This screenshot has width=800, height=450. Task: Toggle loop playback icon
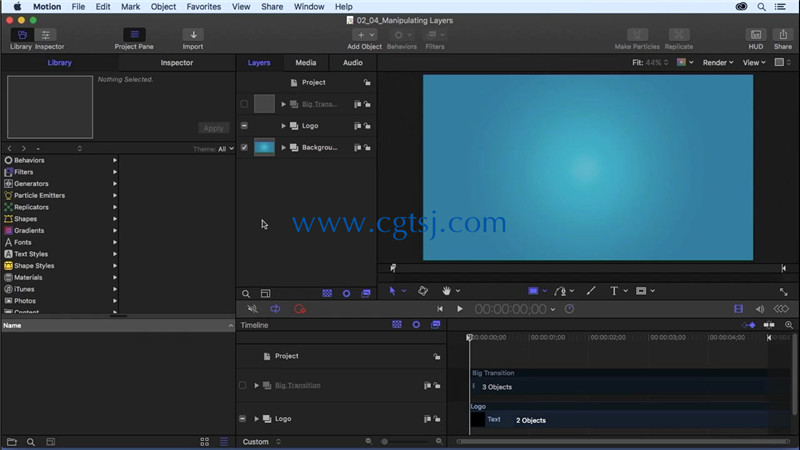click(275, 309)
